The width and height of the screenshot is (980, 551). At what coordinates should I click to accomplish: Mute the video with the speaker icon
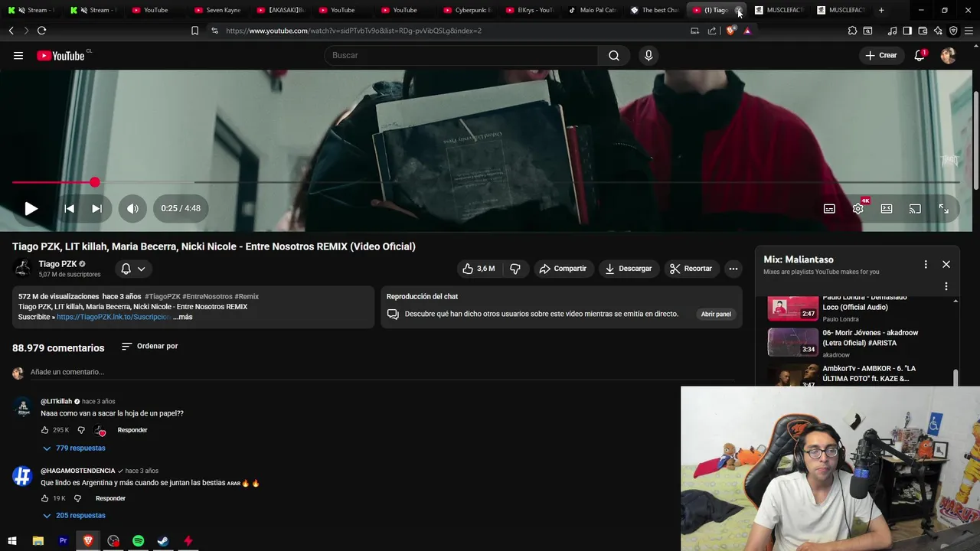click(132, 208)
